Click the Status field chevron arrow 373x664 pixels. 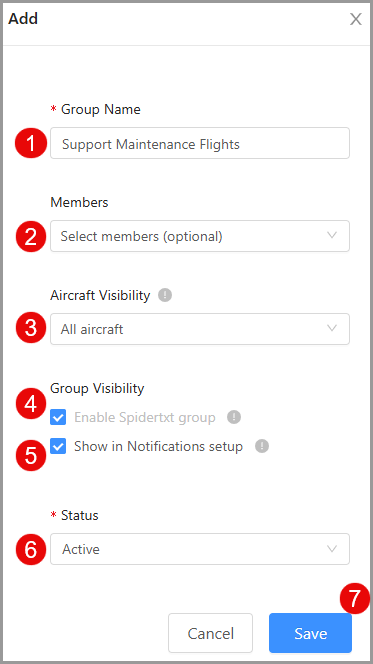tap(332, 549)
